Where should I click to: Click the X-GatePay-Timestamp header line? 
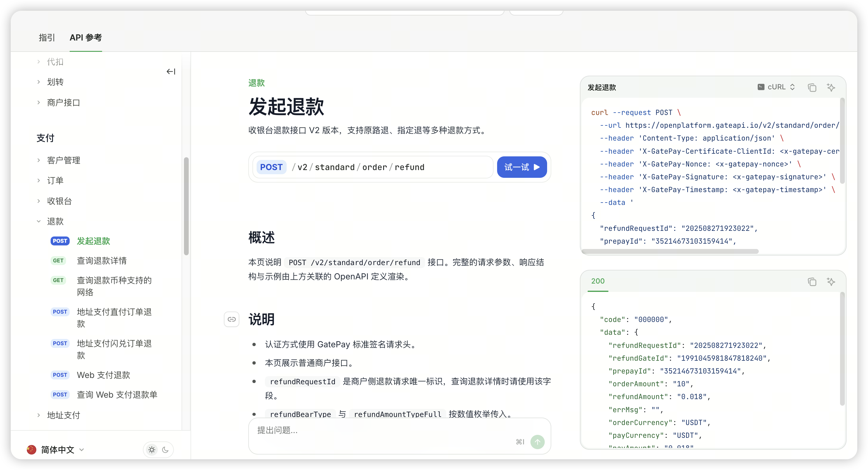[x=717, y=189]
